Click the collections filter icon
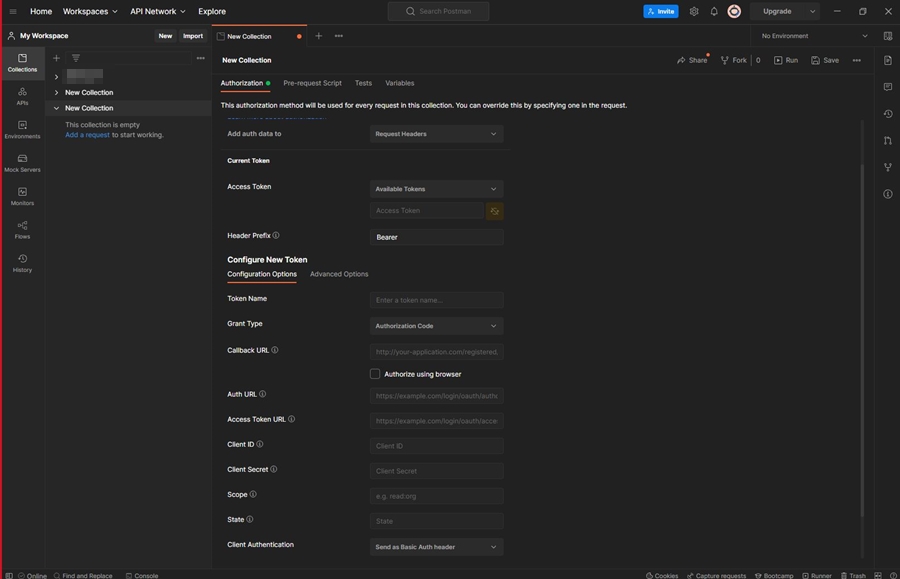 76,58
